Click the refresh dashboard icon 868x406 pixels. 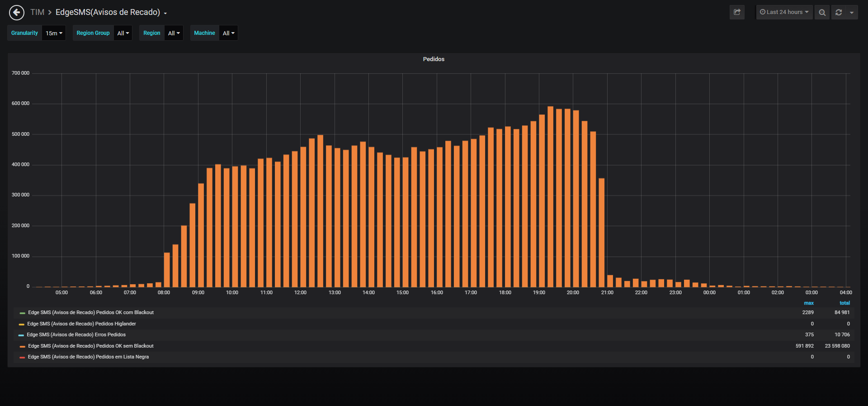point(839,12)
